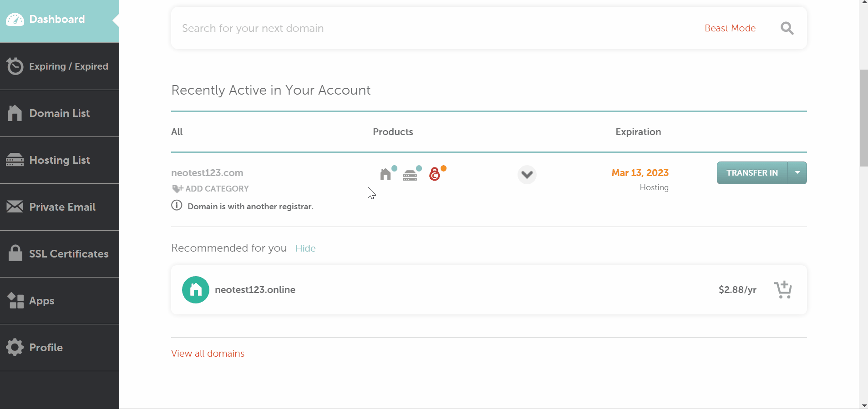The image size is (868, 409).
Task: Click ADD CATEGORY under neotest123.com
Action: point(211,189)
